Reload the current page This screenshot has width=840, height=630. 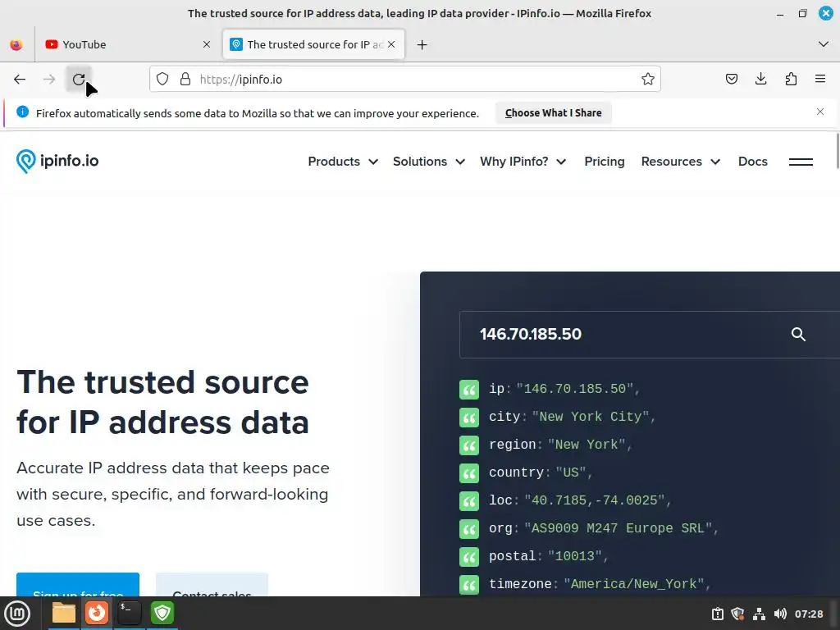[79, 80]
